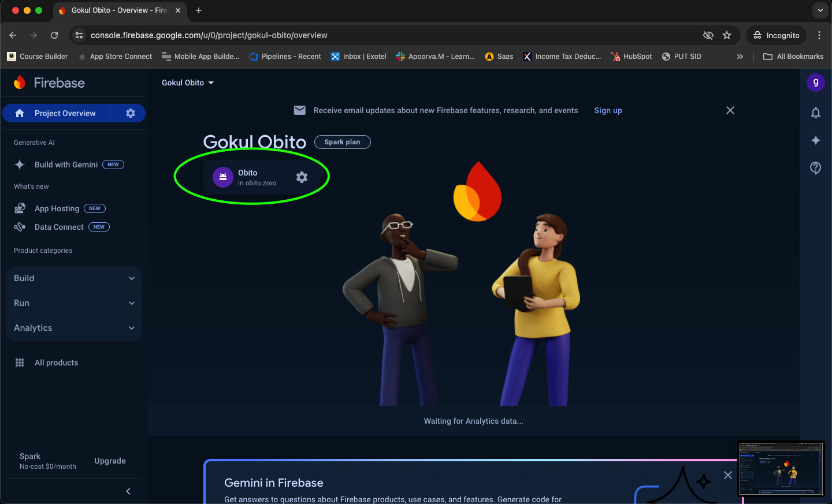
Task: Expand the Analytics product category
Action: 74,328
